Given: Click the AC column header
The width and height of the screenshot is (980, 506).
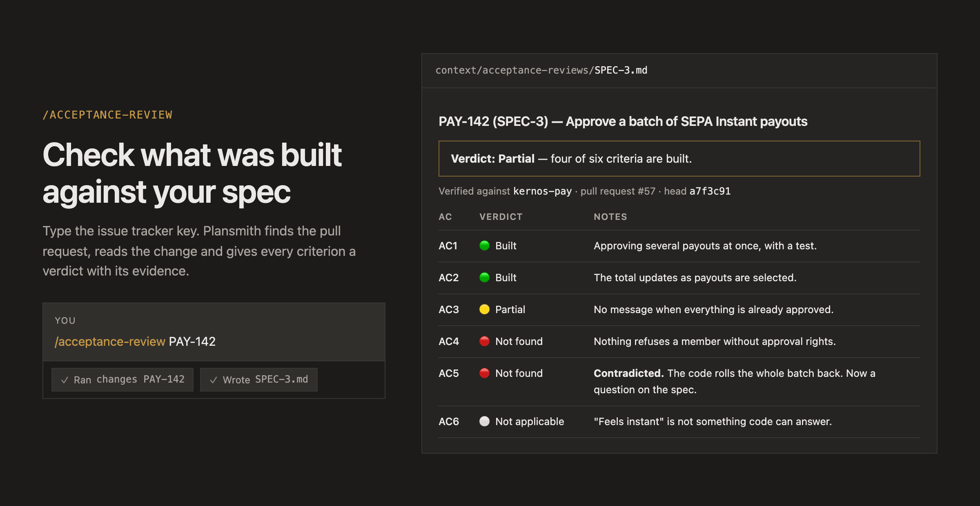Looking at the screenshot, I should point(445,217).
